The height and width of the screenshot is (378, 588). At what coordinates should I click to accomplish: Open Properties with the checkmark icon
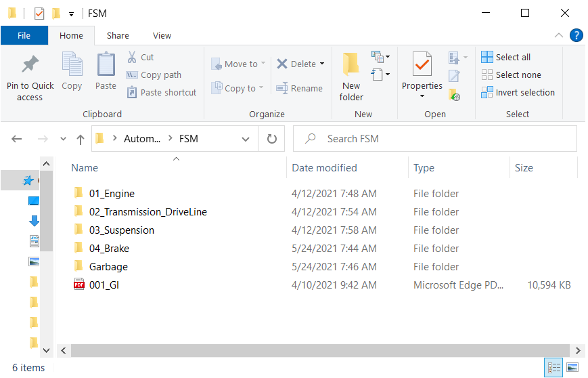[422, 66]
